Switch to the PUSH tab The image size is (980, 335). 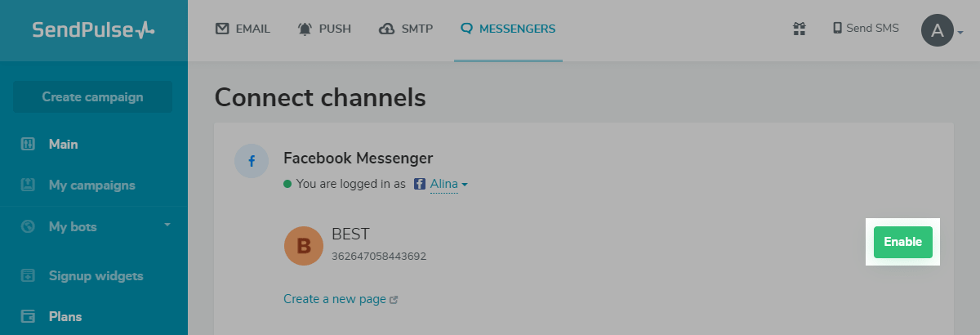click(324, 29)
